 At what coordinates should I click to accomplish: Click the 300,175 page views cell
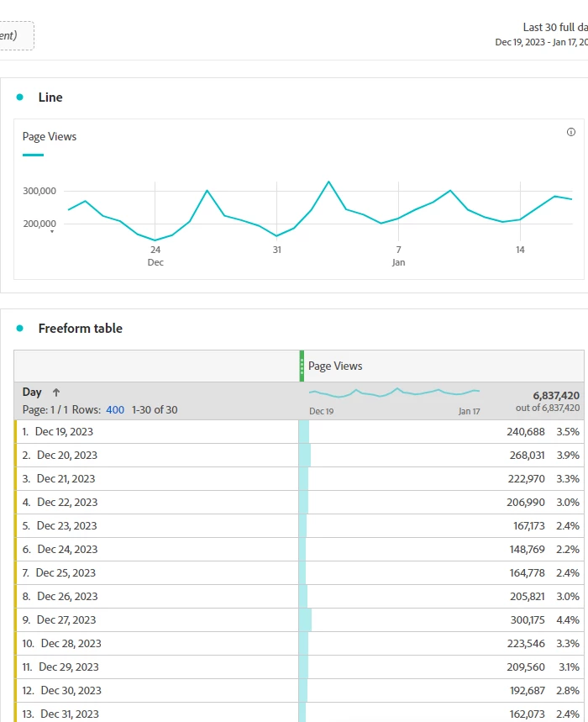point(528,619)
